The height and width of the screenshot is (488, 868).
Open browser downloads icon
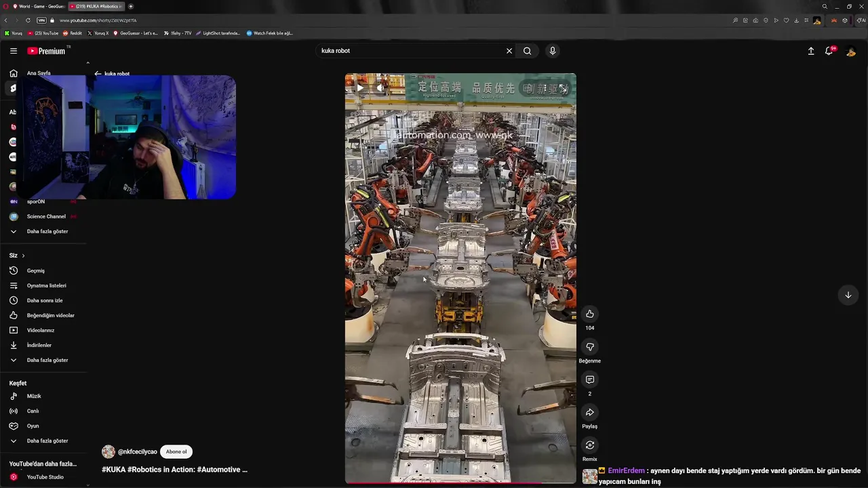point(796,20)
